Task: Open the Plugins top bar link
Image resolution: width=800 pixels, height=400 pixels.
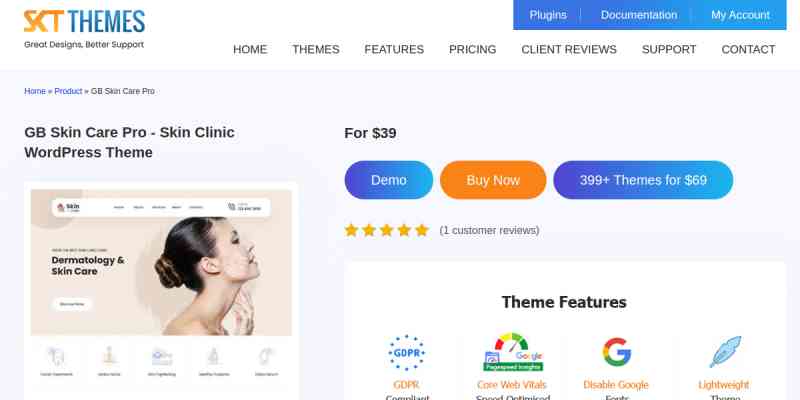Action: [548, 15]
